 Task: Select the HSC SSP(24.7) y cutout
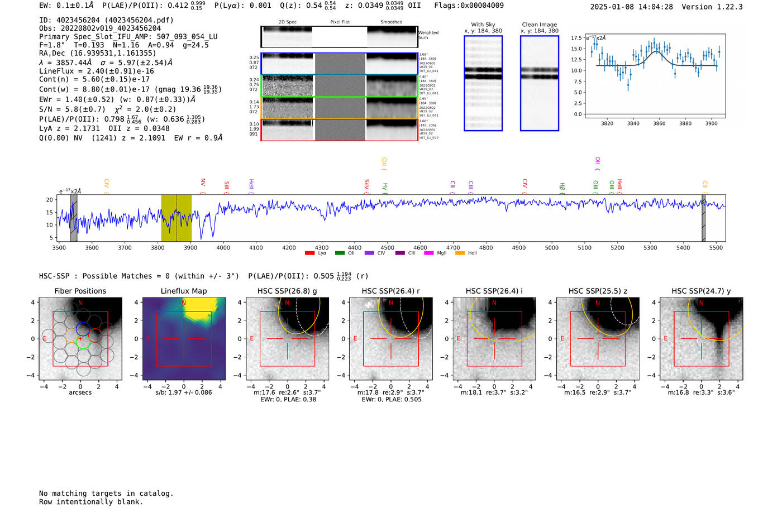[x=702, y=339]
